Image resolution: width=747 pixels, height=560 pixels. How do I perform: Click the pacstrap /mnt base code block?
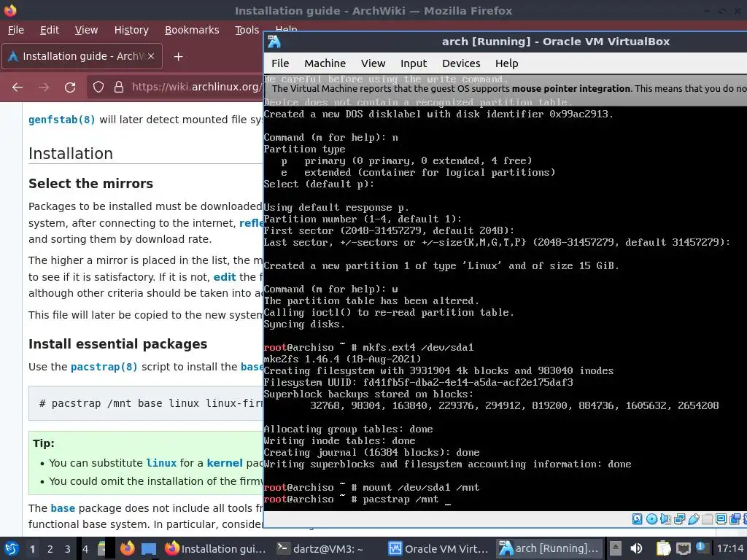[146, 403]
